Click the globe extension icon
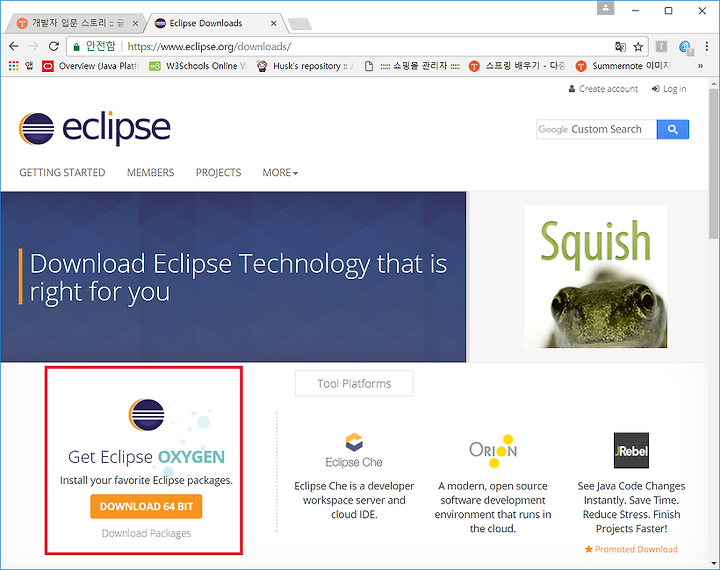The width and height of the screenshot is (720, 570). (686, 47)
